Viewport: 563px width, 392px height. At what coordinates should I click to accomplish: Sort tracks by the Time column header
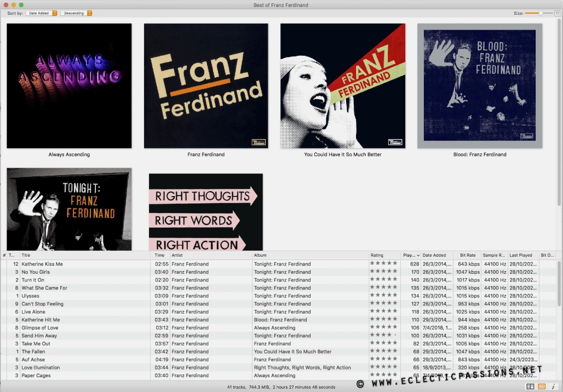coord(160,255)
